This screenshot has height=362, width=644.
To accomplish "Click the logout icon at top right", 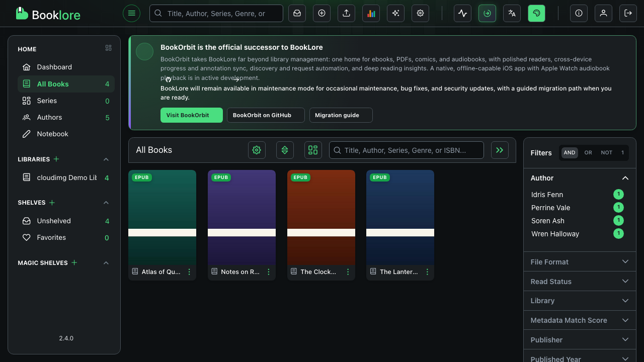I will [x=628, y=13].
